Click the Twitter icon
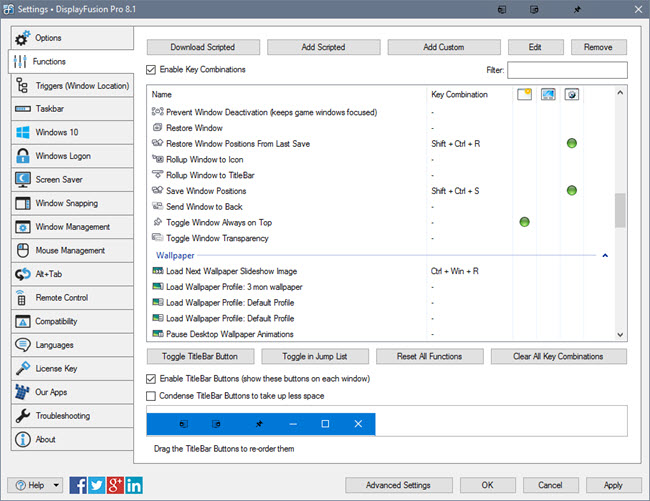This screenshot has width=650, height=501. (97, 485)
